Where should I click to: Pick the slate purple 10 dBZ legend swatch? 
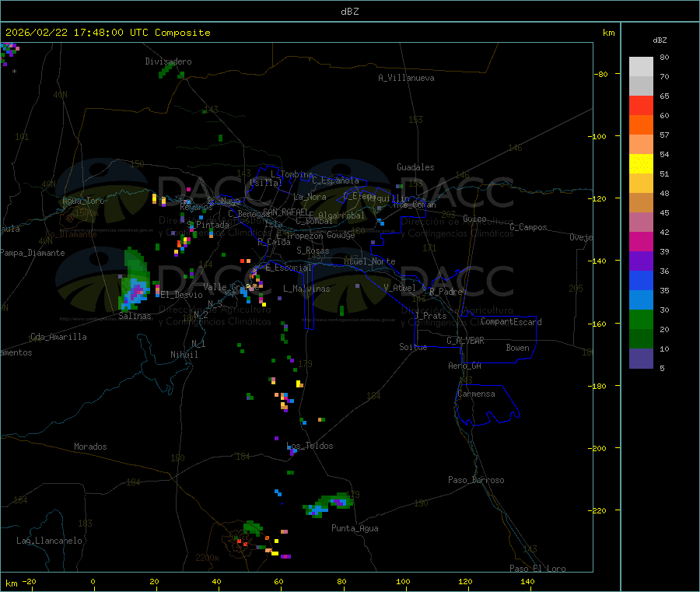(x=641, y=358)
